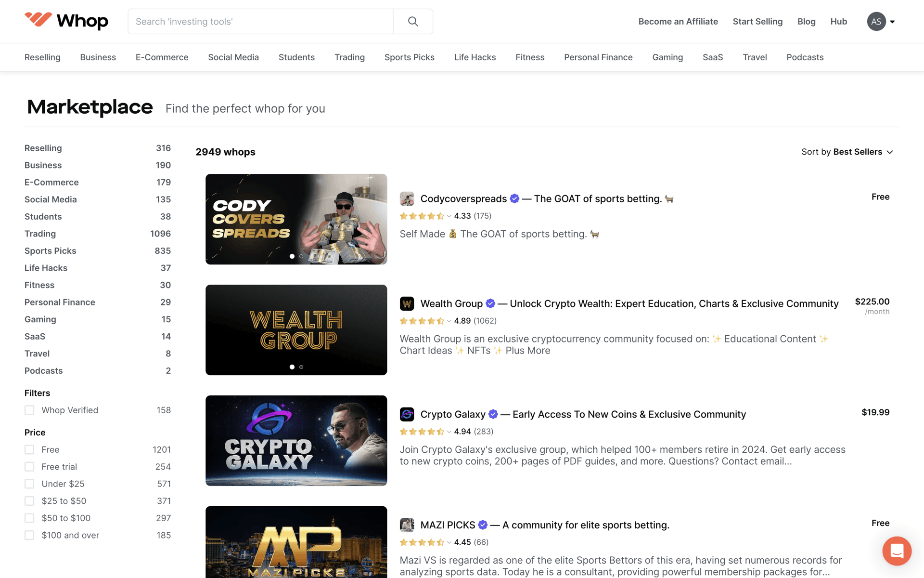
Task: Check the Free trial filter
Action: pyautogui.click(x=29, y=467)
